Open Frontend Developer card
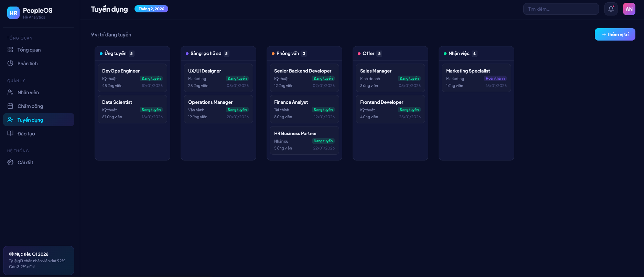 point(390,109)
